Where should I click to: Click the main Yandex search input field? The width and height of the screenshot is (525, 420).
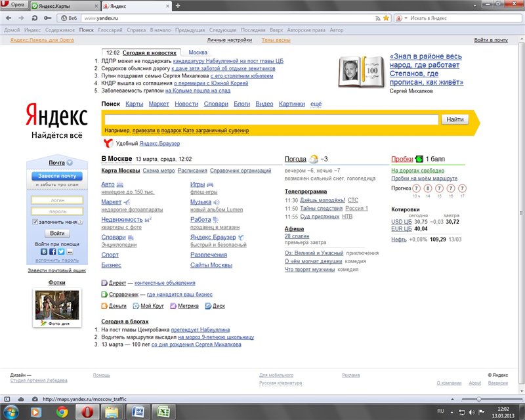[272, 119]
